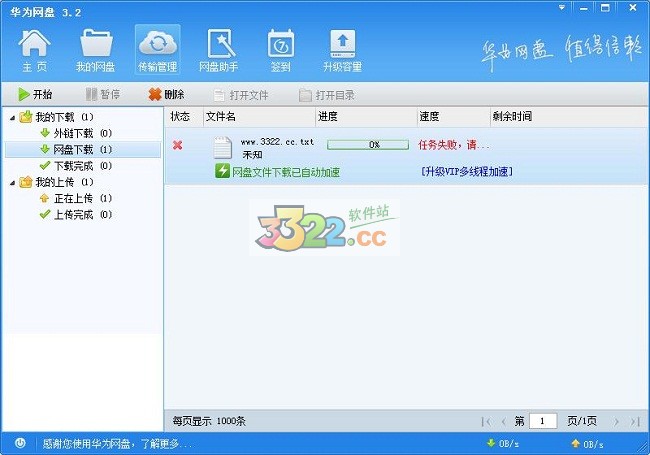Select 我的上传 (1) in the tree
This screenshot has width=650, height=455.
pos(56,182)
